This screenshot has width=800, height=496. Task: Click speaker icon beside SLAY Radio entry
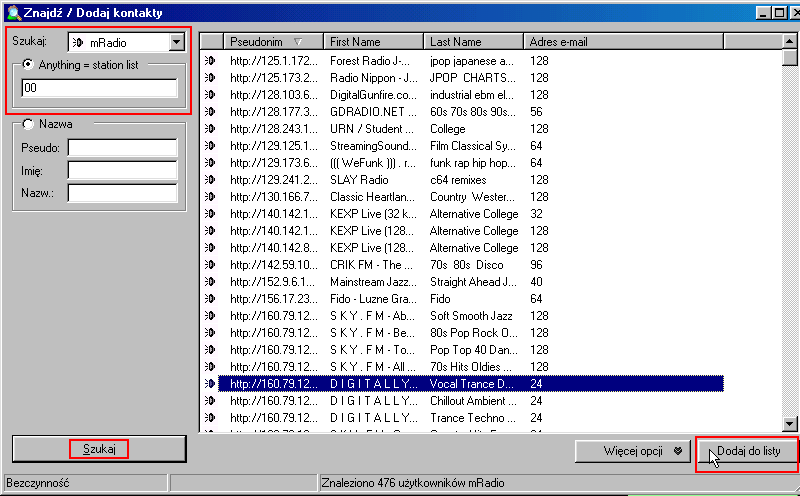tap(211, 180)
